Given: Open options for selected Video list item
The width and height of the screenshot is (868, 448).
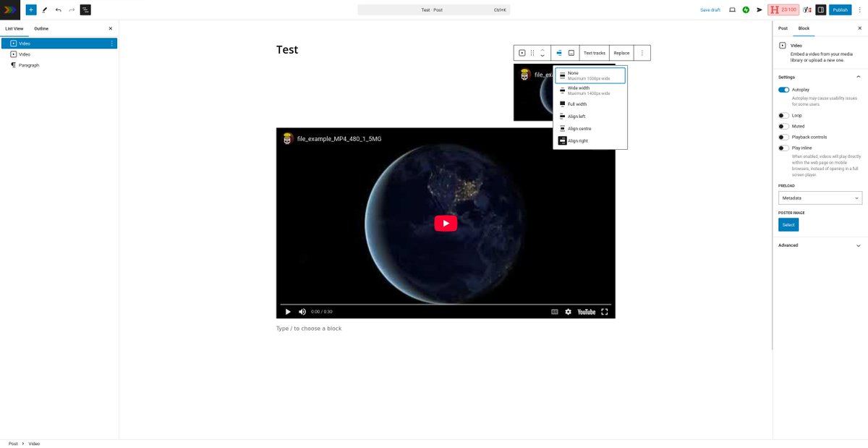Looking at the screenshot, I should tap(111, 43).
